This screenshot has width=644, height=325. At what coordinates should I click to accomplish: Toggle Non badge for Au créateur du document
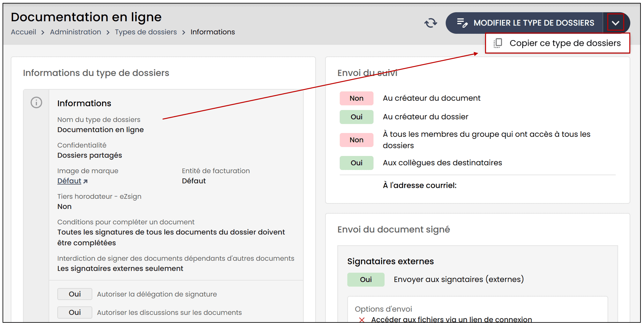[x=356, y=98]
